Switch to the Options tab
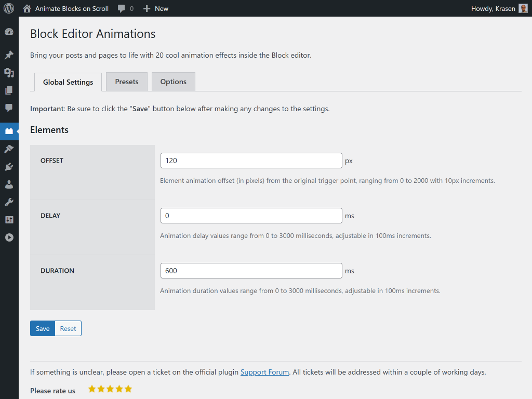Viewport: 532px width, 399px height. 173,82
